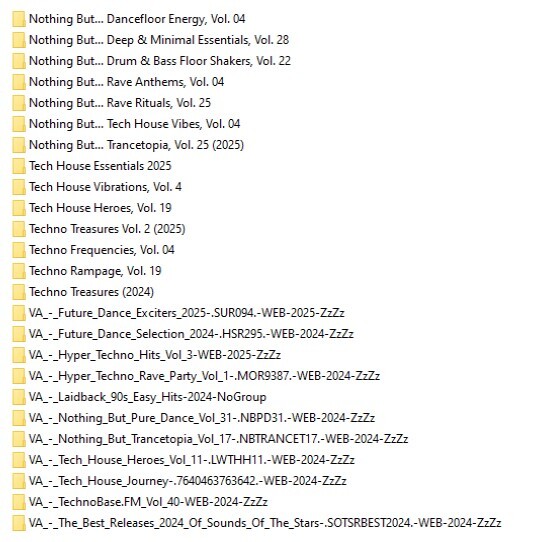Screen dimensions: 538x542
Task: Click folder icon for VA_-_TechnoBase.FM_Vol_40
Action: 19,502
